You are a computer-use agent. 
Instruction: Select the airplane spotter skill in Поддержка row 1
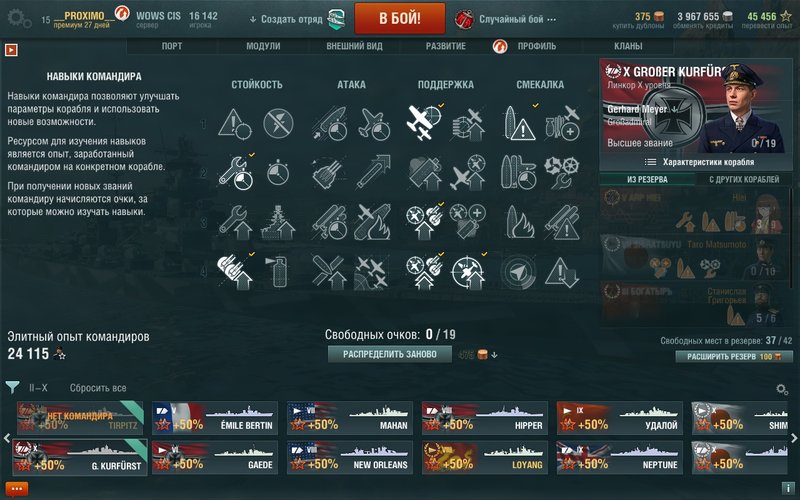(x=423, y=122)
